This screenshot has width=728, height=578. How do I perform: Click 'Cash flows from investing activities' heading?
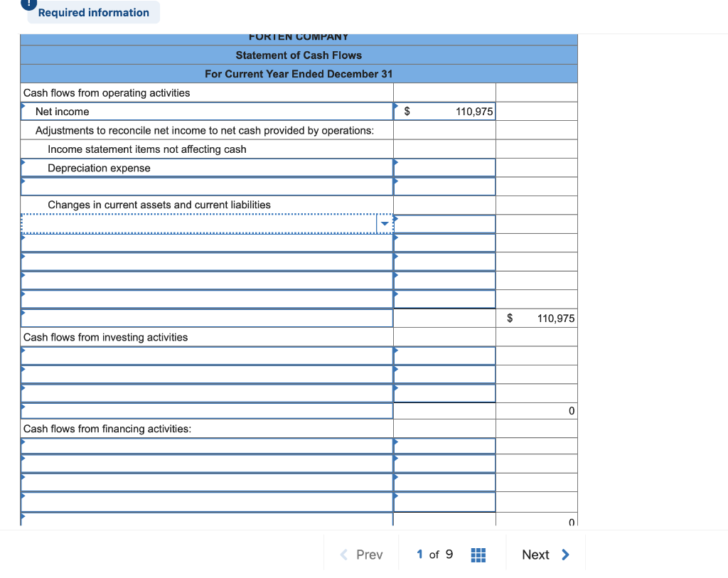pyautogui.click(x=105, y=337)
